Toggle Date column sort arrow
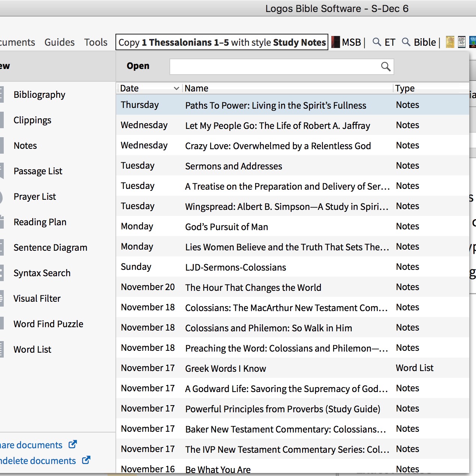The image size is (476, 476). point(176,88)
